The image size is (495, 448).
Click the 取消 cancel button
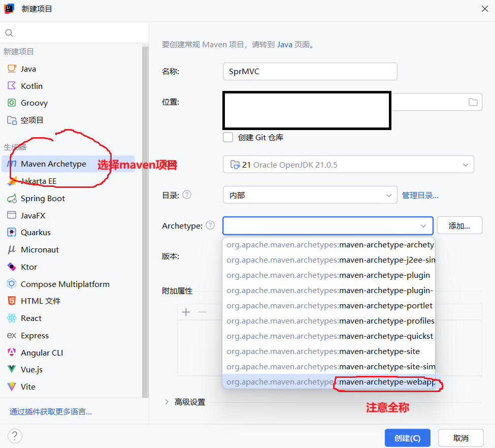coord(460,438)
